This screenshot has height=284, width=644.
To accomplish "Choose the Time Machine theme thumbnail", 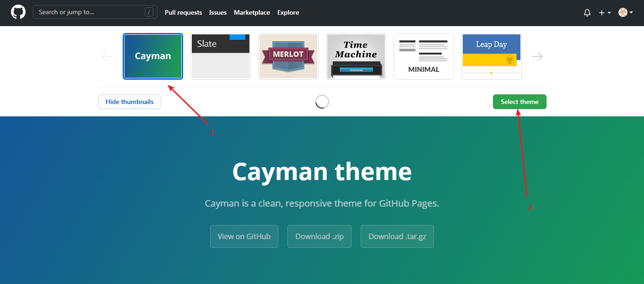I will (x=356, y=56).
